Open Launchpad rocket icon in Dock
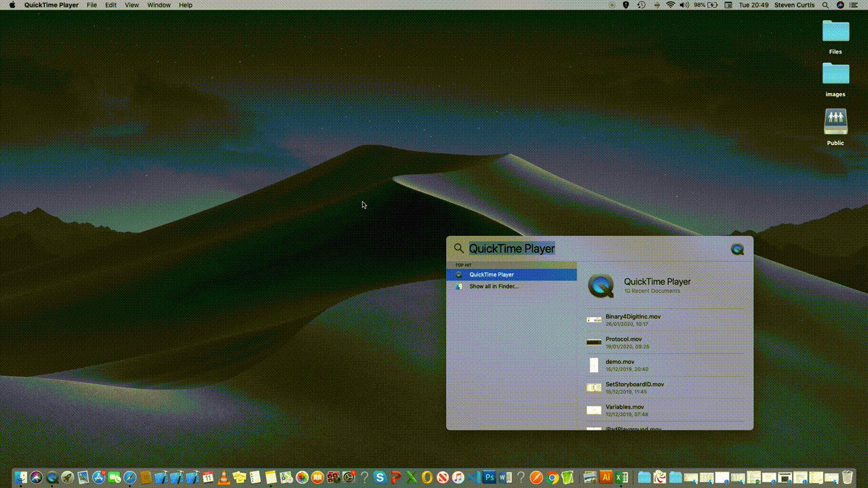868x488 pixels. pos(67,477)
